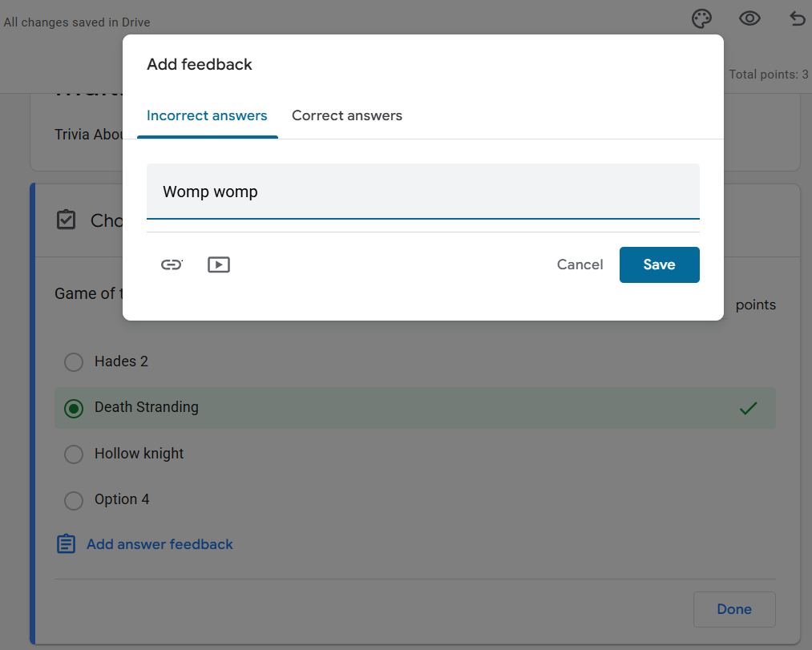Click the Total points: 3 text

tap(769, 75)
